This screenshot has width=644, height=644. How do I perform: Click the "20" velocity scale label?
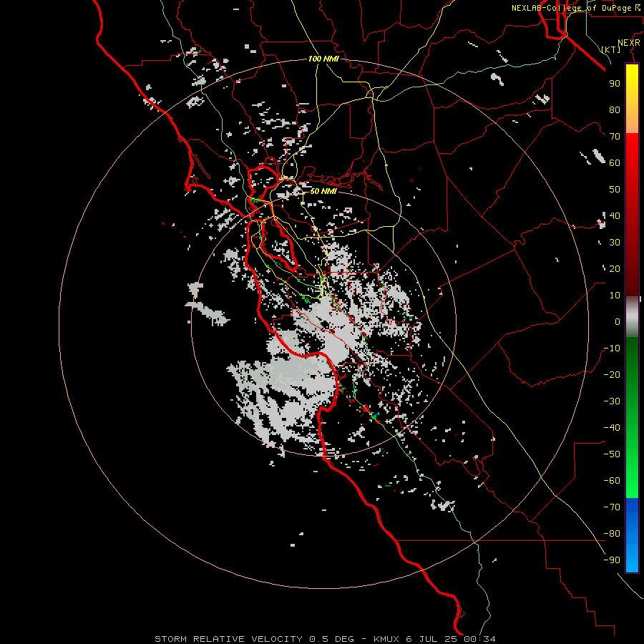tap(615, 268)
